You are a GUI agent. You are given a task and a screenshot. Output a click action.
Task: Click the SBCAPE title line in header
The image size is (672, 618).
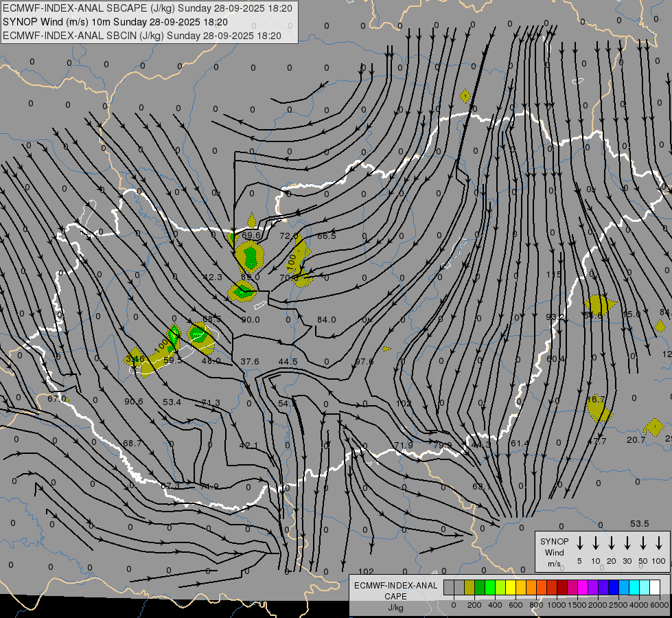pos(148,8)
